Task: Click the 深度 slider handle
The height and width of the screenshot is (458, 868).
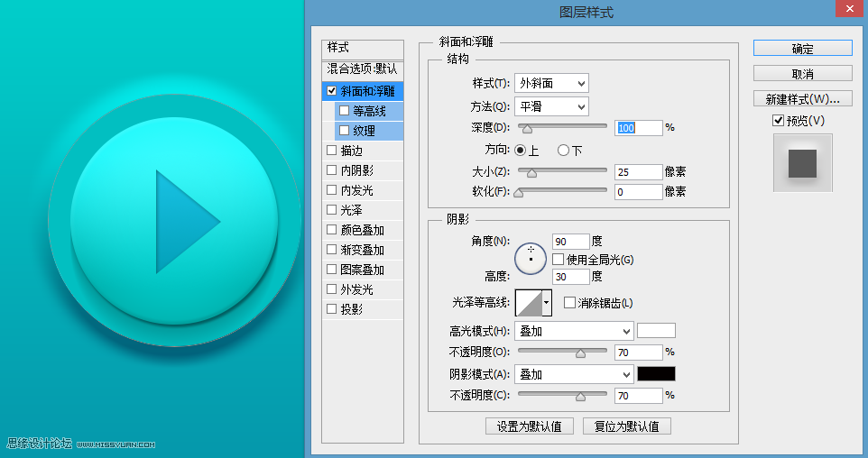Action: [528, 129]
